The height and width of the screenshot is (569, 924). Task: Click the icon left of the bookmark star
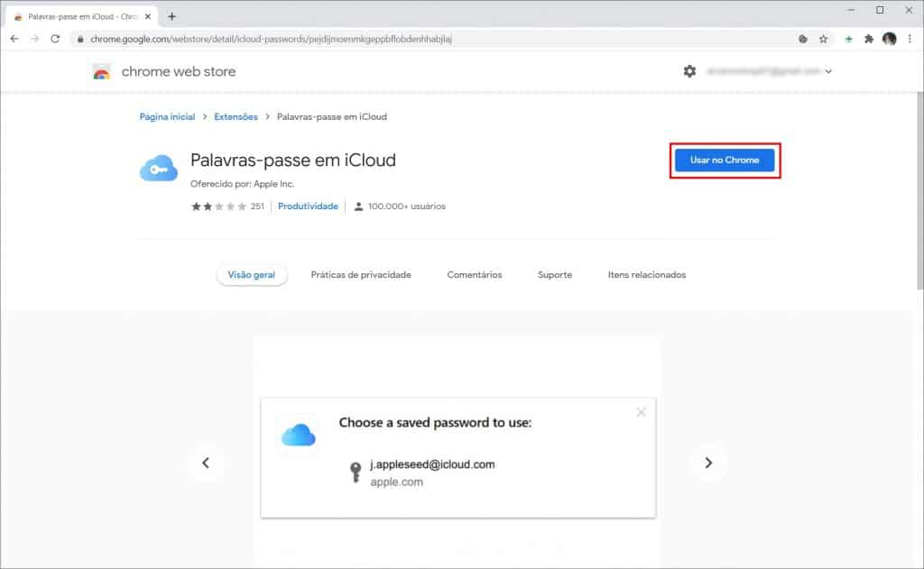[802, 39]
